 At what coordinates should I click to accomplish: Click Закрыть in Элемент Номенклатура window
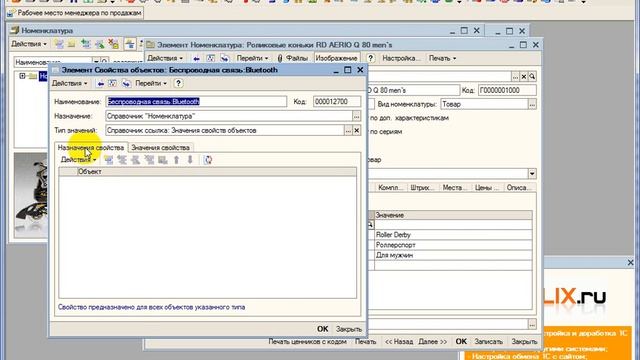tap(524, 342)
